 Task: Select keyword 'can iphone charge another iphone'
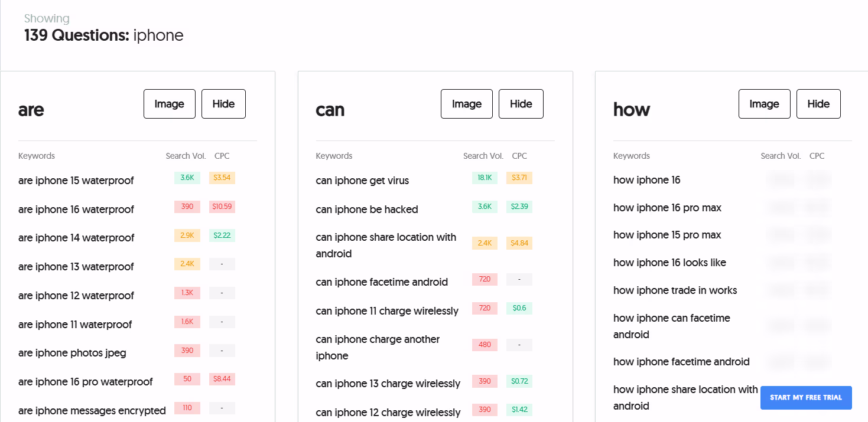(378, 348)
